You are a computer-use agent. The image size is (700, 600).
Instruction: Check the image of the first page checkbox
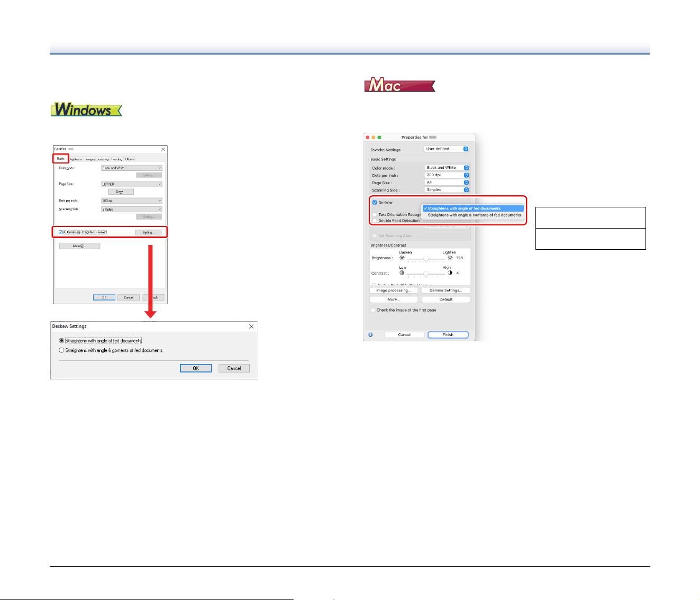click(373, 310)
